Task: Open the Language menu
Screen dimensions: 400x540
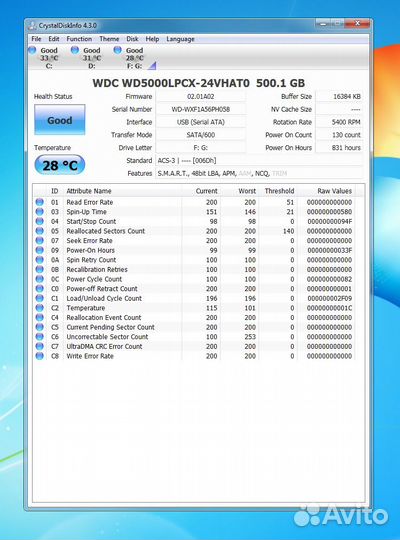Action: pyautogui.click(x=180, y=39)
